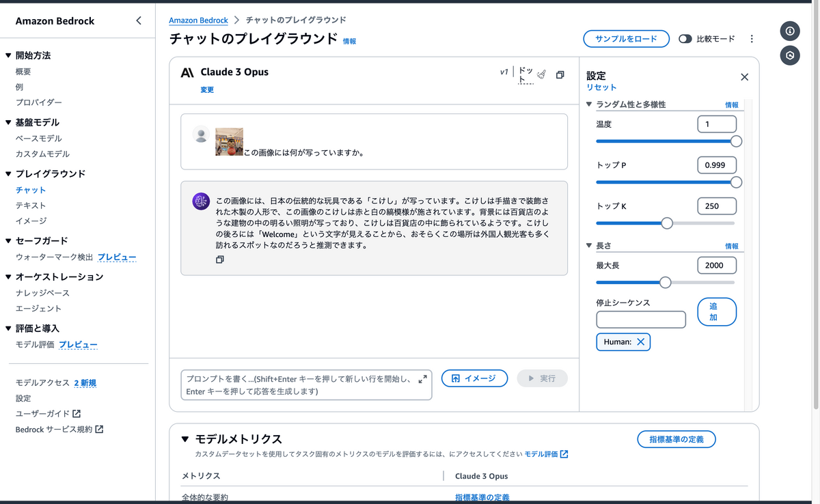
Task: Collapse the オーケストレーション section
Action: [x=8, y=277]
